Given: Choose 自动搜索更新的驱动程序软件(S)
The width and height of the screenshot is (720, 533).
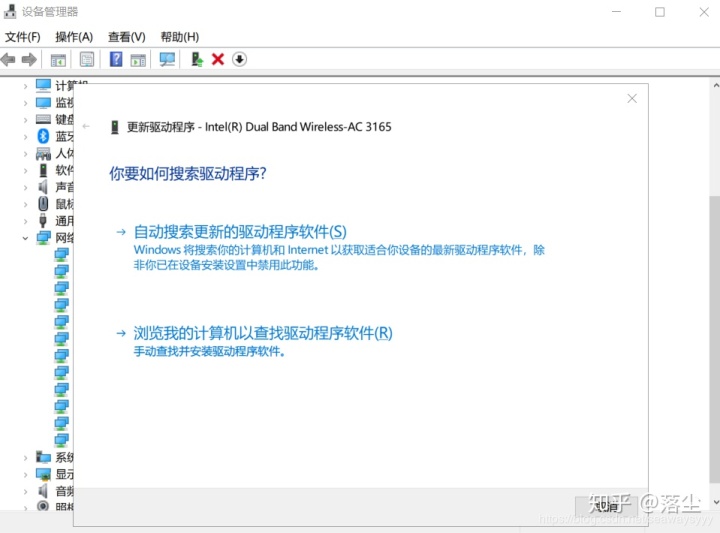Looking at the screenshot, I should point(240,232).
